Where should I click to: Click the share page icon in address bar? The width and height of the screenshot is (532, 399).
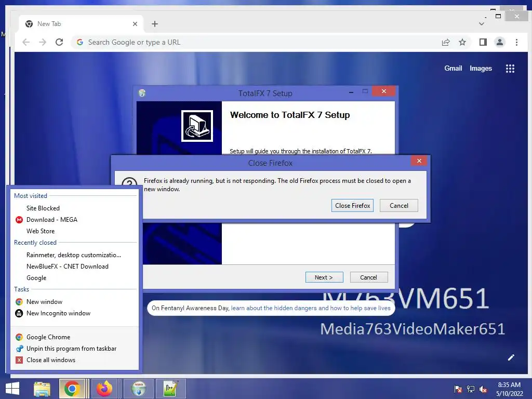coord(445,42)
